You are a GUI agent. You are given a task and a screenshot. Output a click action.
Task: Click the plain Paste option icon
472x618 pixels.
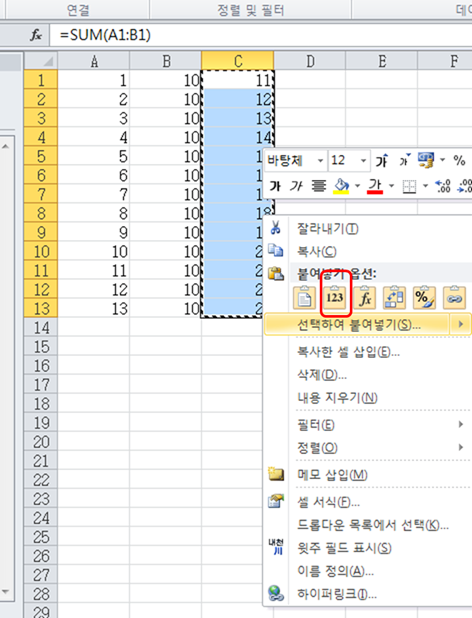click(x=305, y=298)
